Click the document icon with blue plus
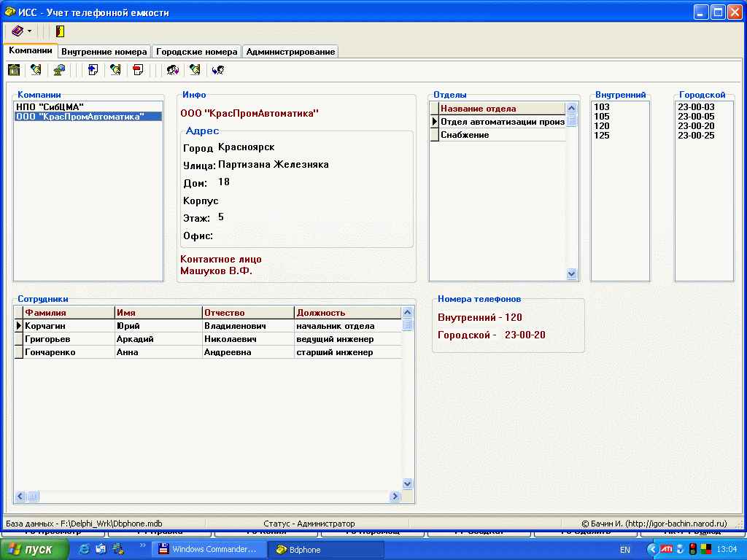The width and height of the screenshot is (747, 560). pyautogui.click(x=93, y=70)
